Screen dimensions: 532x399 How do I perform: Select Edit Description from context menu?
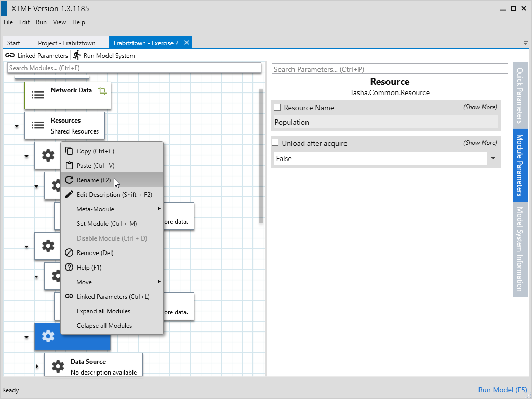point(114,195)
